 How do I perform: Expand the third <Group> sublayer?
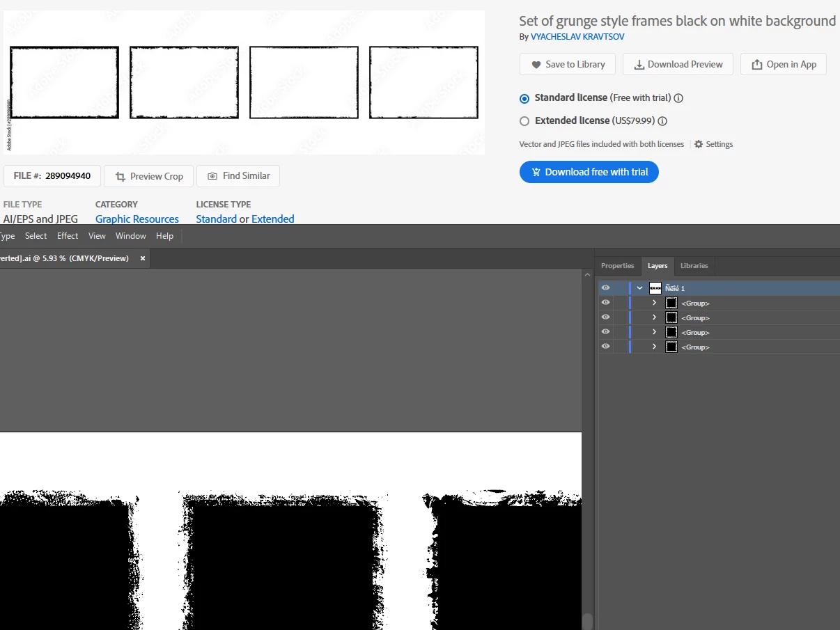point(654,332)
